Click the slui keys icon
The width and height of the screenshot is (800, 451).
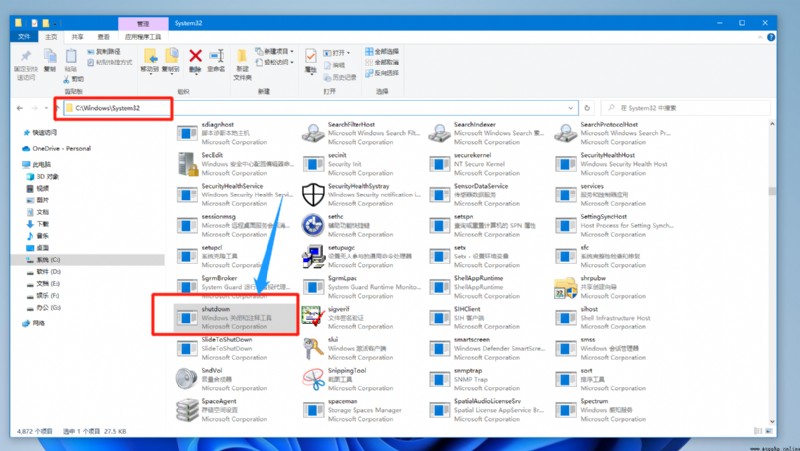(313, 348)
